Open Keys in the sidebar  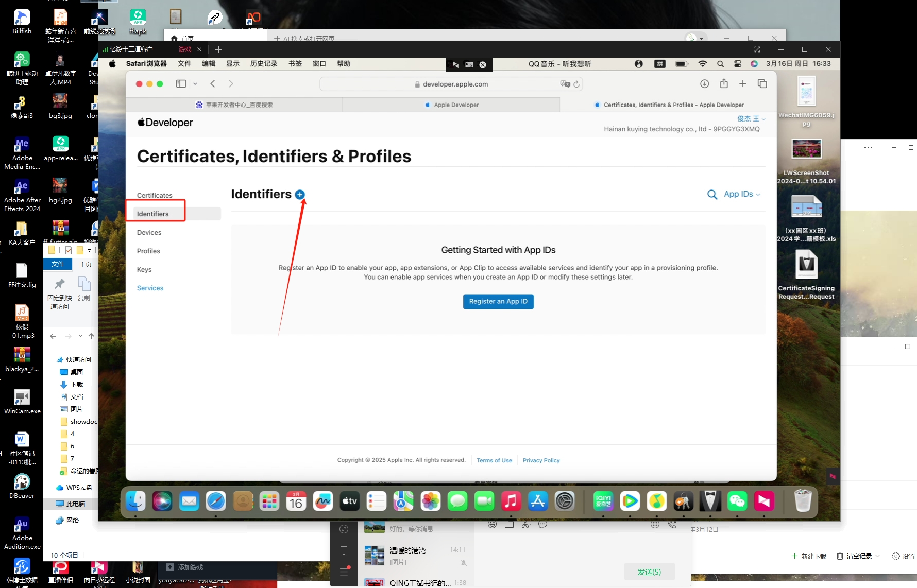pyautogui.click(x=144, y=269)
